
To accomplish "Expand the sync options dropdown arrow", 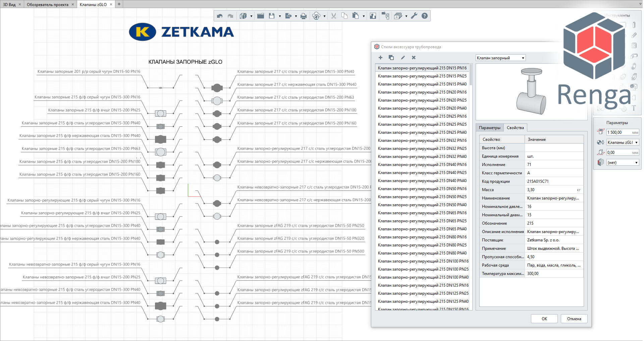I will 324,16.
